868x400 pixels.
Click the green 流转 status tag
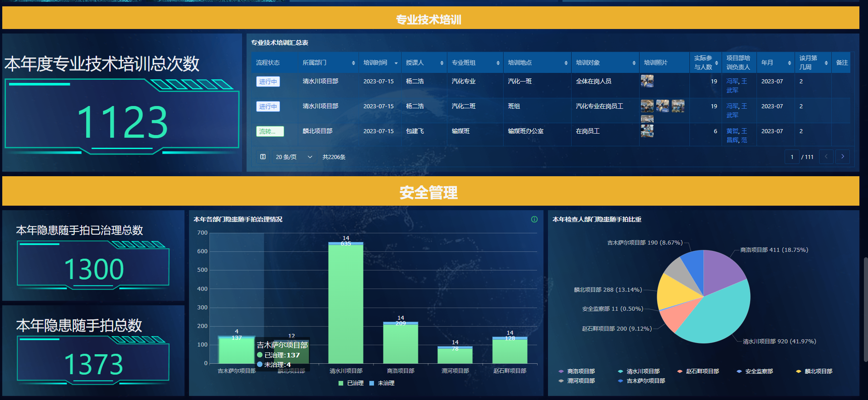(270, 131)
